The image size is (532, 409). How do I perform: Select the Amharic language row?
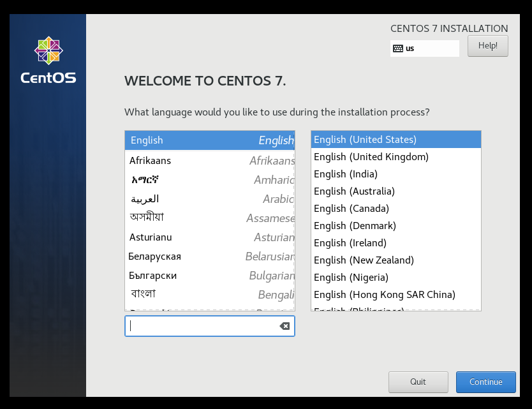210,179
